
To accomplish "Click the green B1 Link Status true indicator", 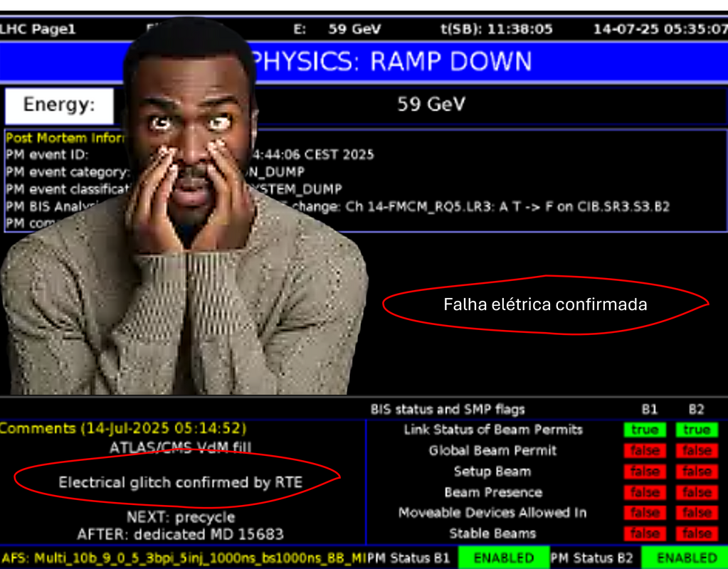I will [x=645, y=430].
